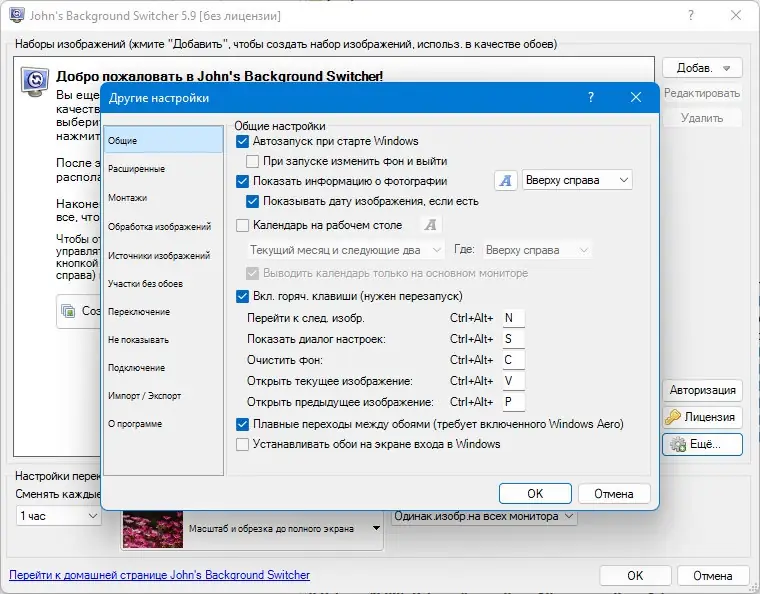Uncheck Показывать дату изображения, если есть
This screenshot has width=760, height=594.
(253, 201)
